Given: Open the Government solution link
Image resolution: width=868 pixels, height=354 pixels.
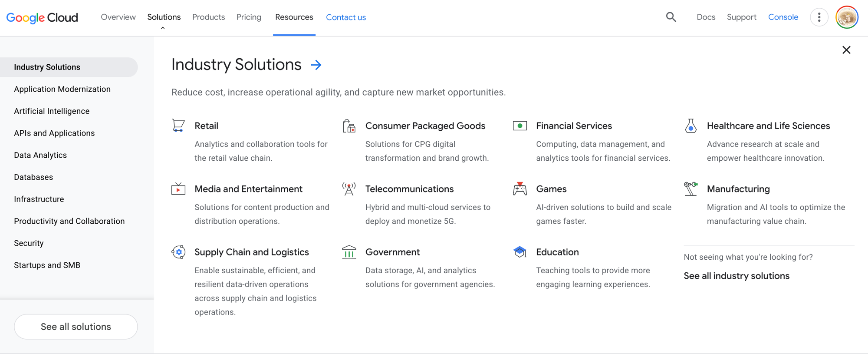Looking at the screenshot, I should tap(392, 252).
